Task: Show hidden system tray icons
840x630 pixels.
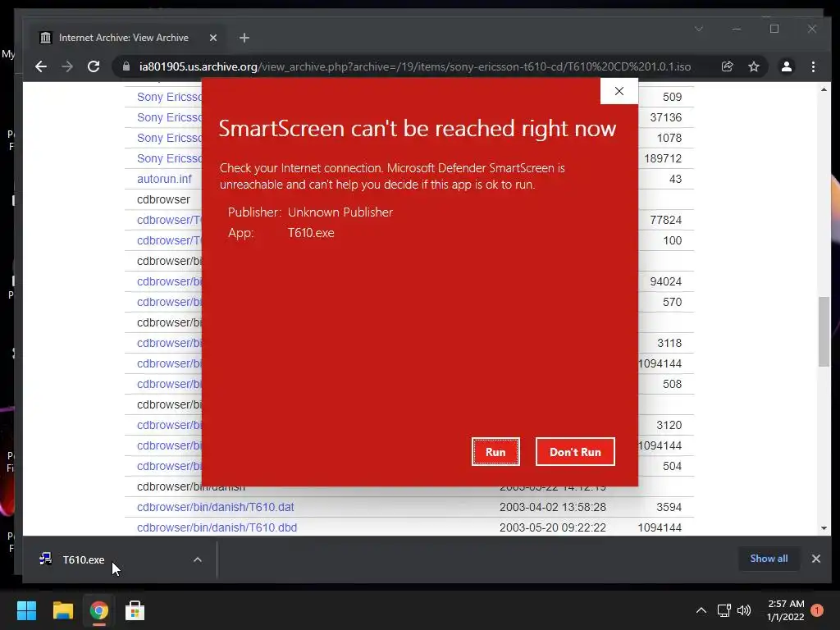Action: tap(701, 610)
